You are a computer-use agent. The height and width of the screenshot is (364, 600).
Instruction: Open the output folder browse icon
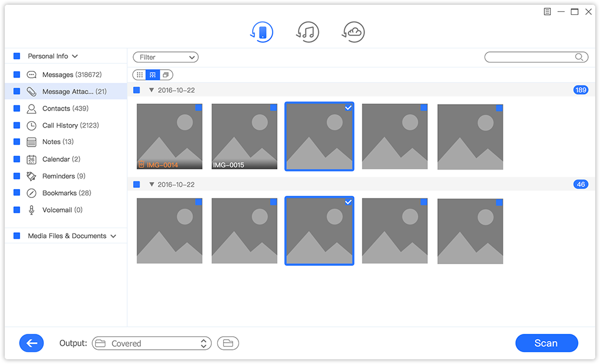(228, 343)
